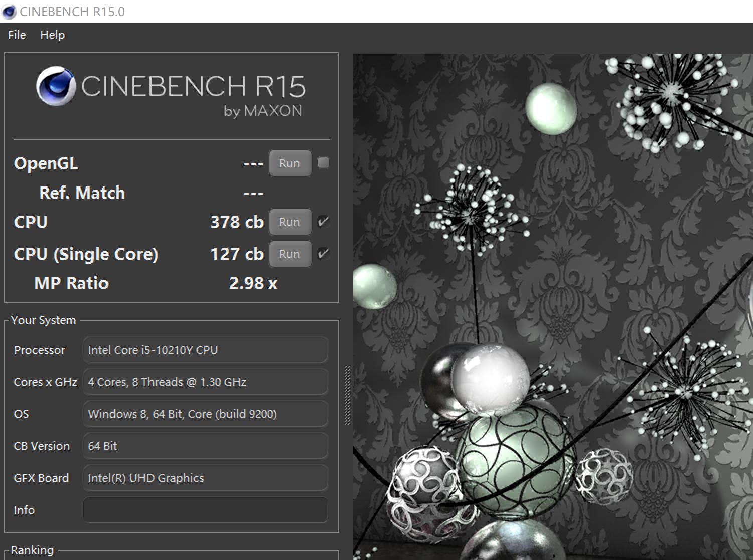Click the CB Version field
The height and width of the screenshot is (560, 753).
click(x=205, y=446)
